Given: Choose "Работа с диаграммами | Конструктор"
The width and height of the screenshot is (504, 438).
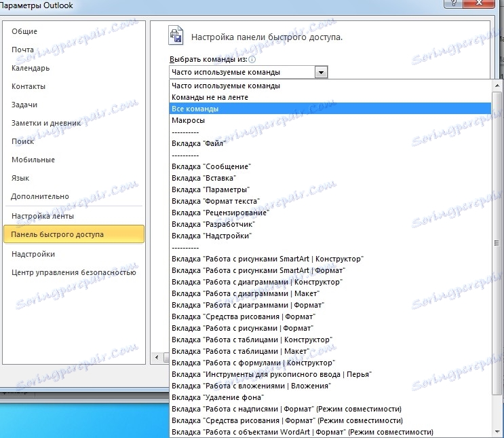Looking at the screenshot, I should 330,282.
